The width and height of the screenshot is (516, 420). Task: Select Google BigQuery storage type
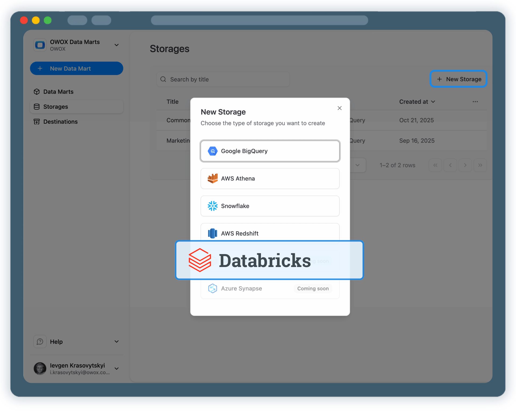pyautogui.click(x=270, y=151)
